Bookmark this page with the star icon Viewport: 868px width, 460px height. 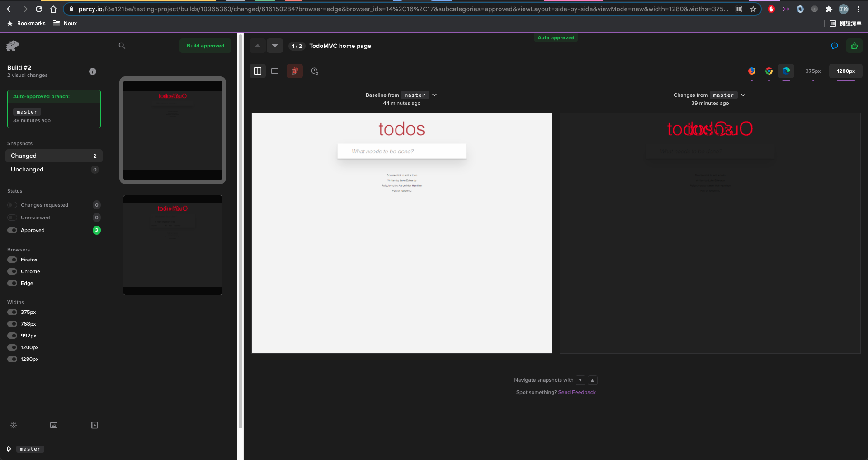tap(753, 9)
